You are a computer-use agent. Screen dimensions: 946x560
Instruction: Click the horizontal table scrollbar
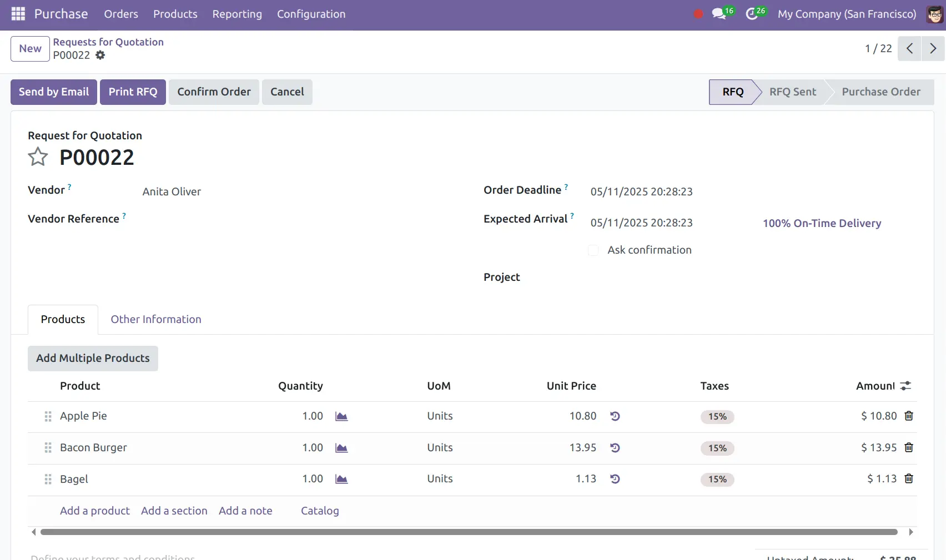(x=469, y=532)
